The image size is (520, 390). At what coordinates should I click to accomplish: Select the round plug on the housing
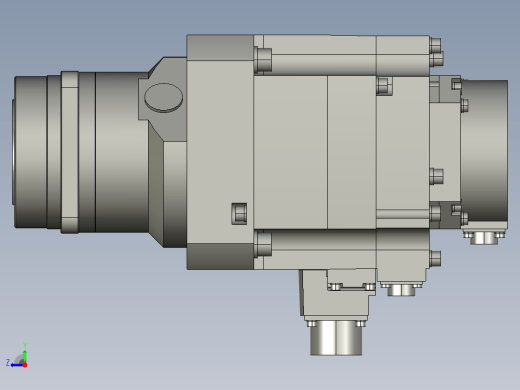pyautogui.click(x=163, y=97)
